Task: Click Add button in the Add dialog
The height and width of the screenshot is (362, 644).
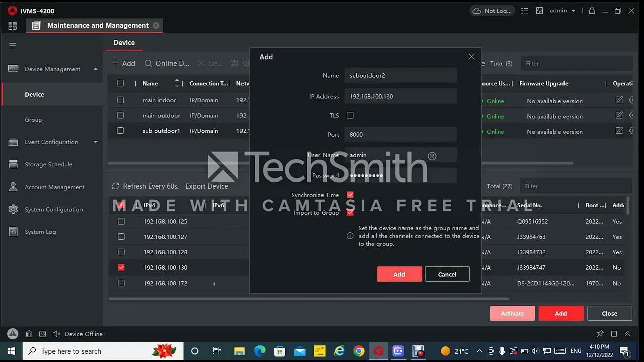Action: [x=399, y=274]
